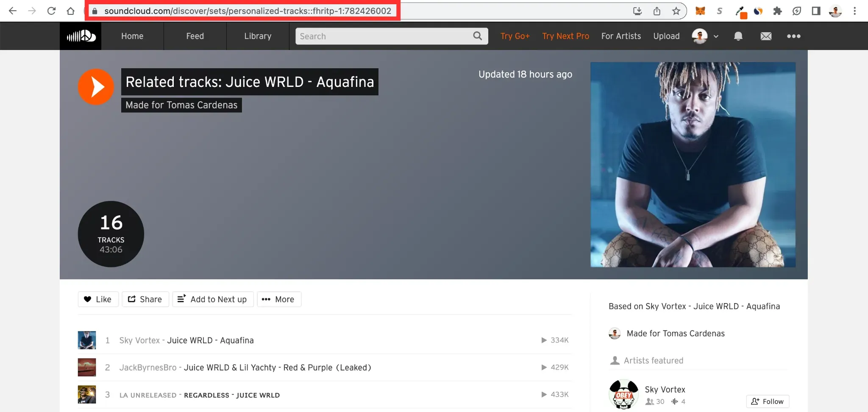
Task: Open the More options menu on the playlist
Action: click(279, 299)
